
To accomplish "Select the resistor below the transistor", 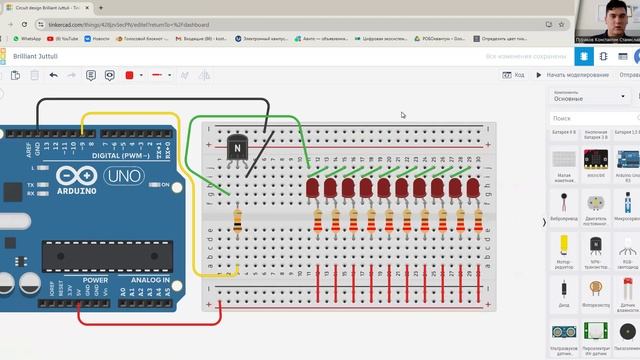I will 237,221.
